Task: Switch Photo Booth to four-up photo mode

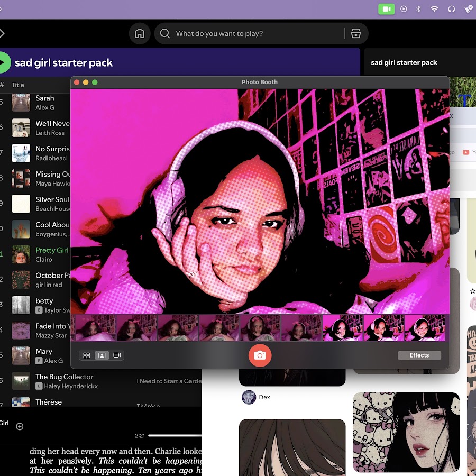Action: coord(87,355)
